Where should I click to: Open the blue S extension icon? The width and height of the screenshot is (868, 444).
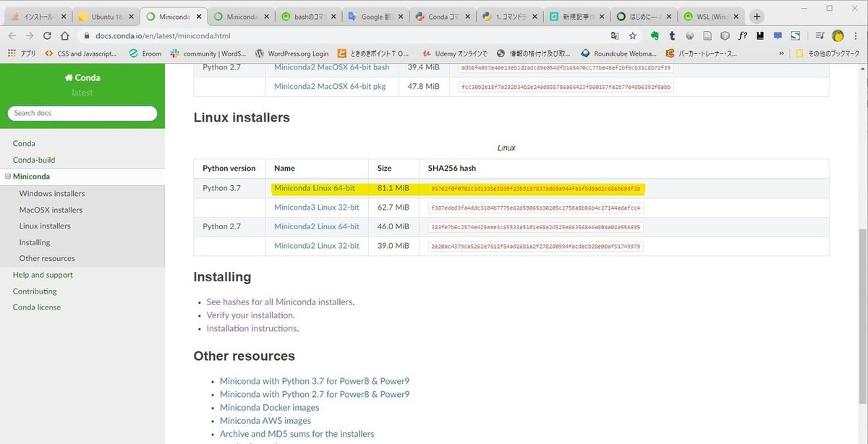coord(795,35)
